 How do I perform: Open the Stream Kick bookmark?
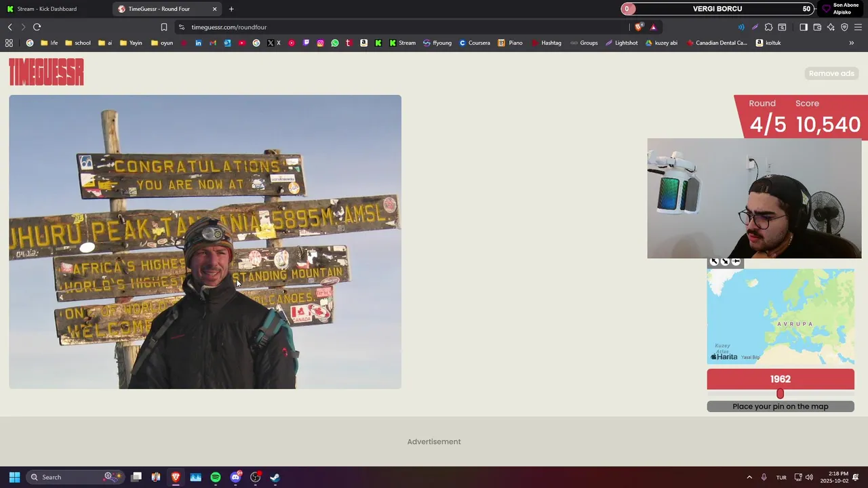(402, 43)
